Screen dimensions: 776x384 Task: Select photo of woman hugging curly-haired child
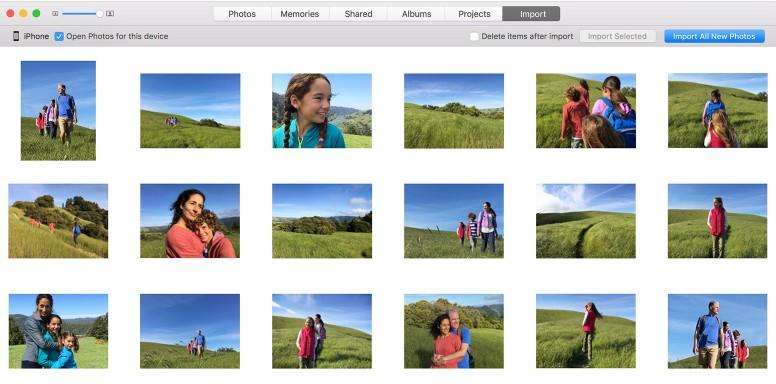click(190, 221)
